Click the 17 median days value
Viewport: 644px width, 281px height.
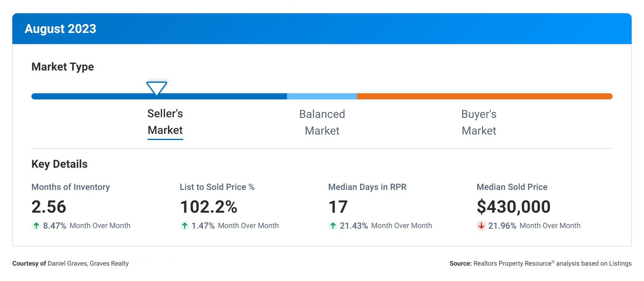(x=338, y=207)
